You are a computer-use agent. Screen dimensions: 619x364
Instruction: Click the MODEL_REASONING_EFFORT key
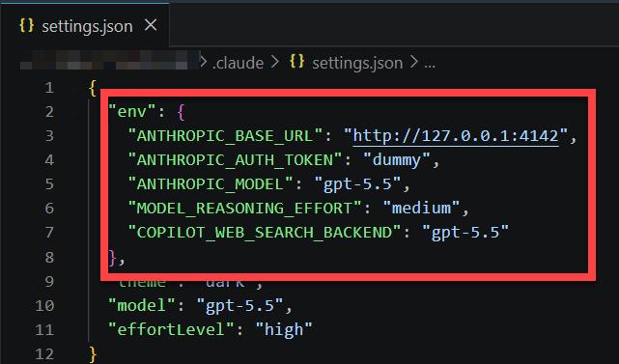pos(244,208)
